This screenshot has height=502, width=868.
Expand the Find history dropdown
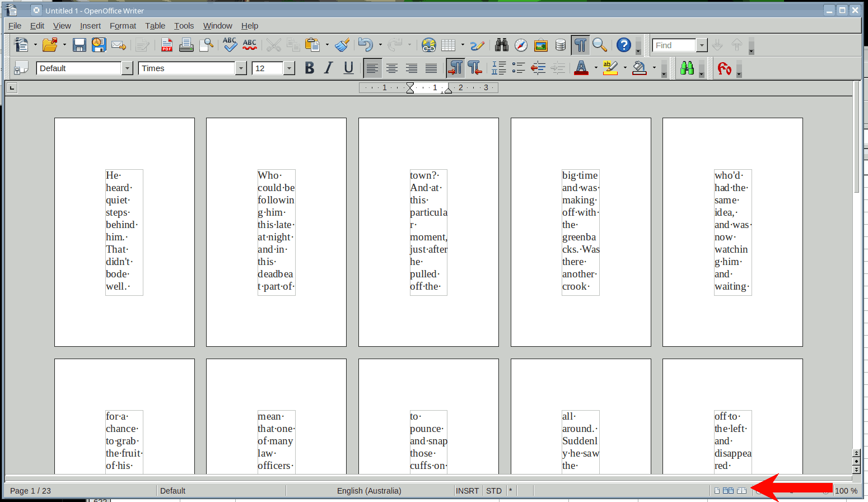coord(702,45)
